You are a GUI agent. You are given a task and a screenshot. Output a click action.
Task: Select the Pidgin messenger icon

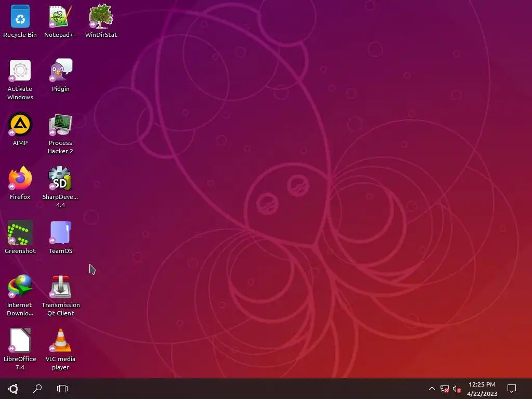click(60, 70)
